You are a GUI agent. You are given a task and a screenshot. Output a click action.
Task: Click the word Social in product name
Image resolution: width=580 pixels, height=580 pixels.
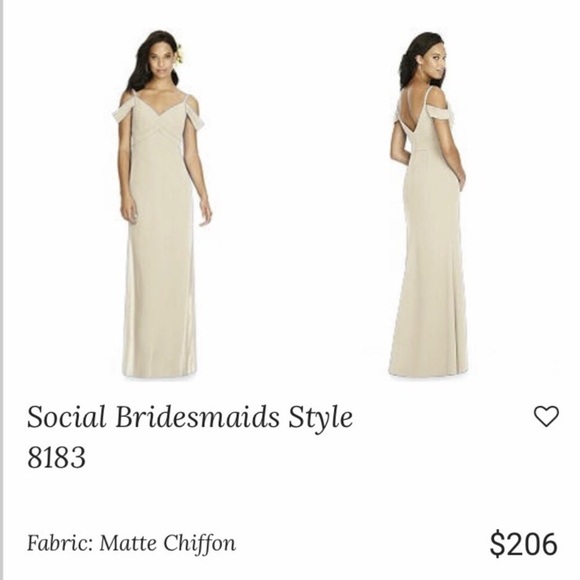click(x=67, y=417)
